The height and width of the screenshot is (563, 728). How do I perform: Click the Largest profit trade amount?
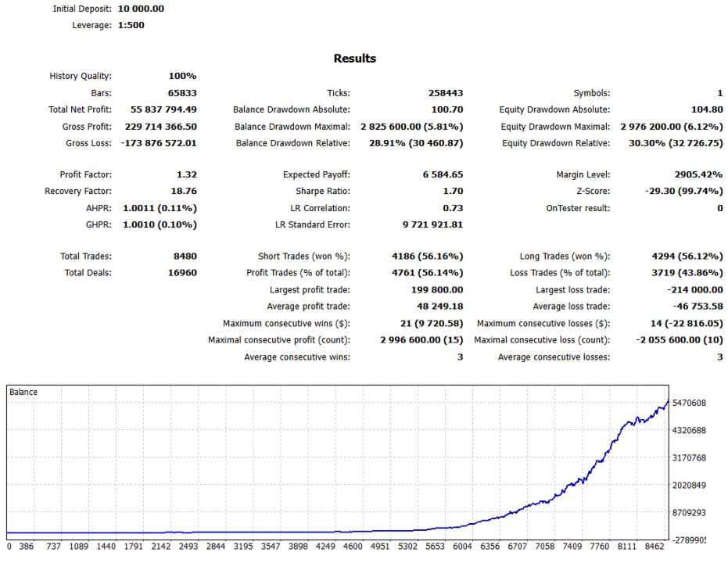(437, 290)
